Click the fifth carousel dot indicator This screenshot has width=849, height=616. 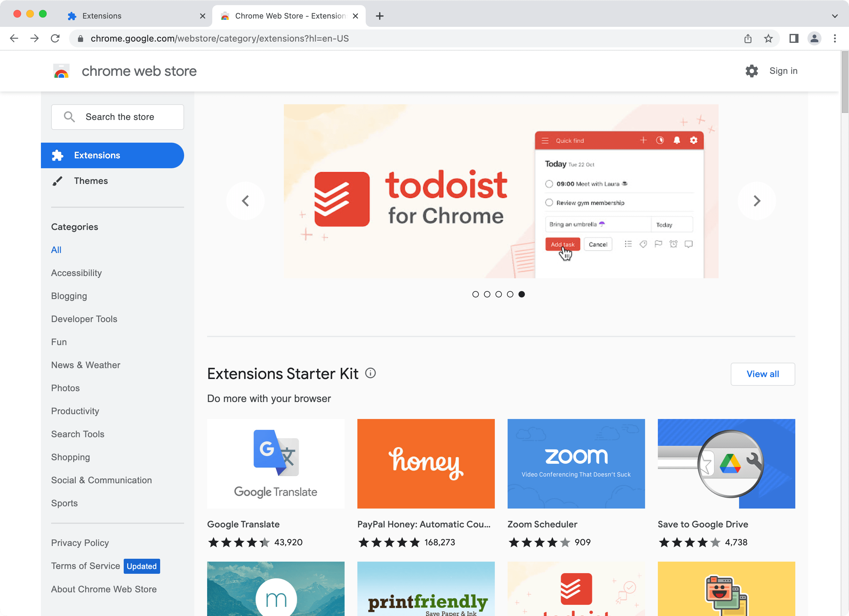[521, 294]
